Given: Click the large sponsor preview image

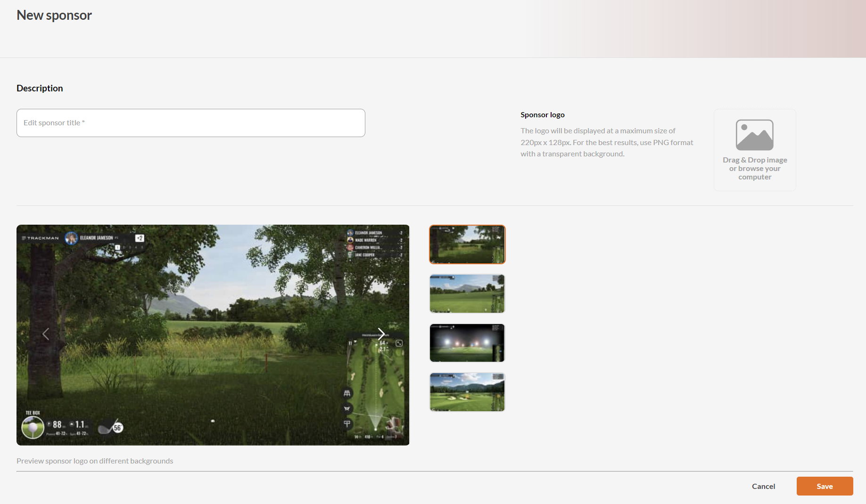Looking at the screenshot, I should pos(213,335).
